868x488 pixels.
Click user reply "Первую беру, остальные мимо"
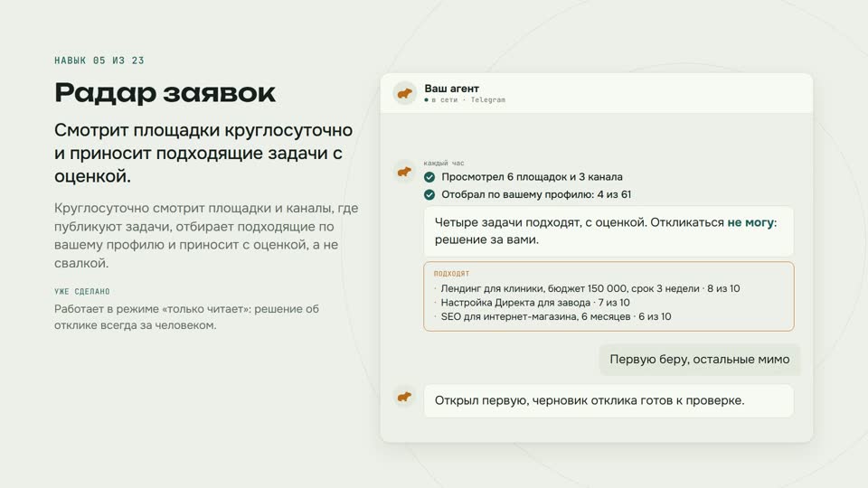pos(700,360)
